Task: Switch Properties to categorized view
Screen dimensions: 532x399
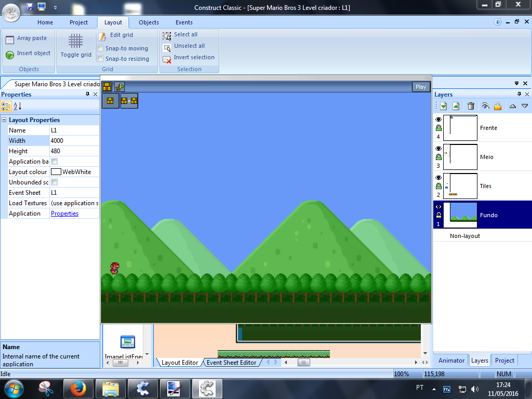Action: click(6, 106)
